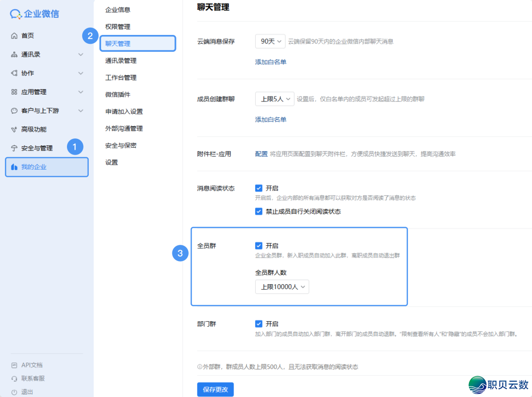
Task: Disable the 全员群 开启 checkbox
Action: (259, 245)
